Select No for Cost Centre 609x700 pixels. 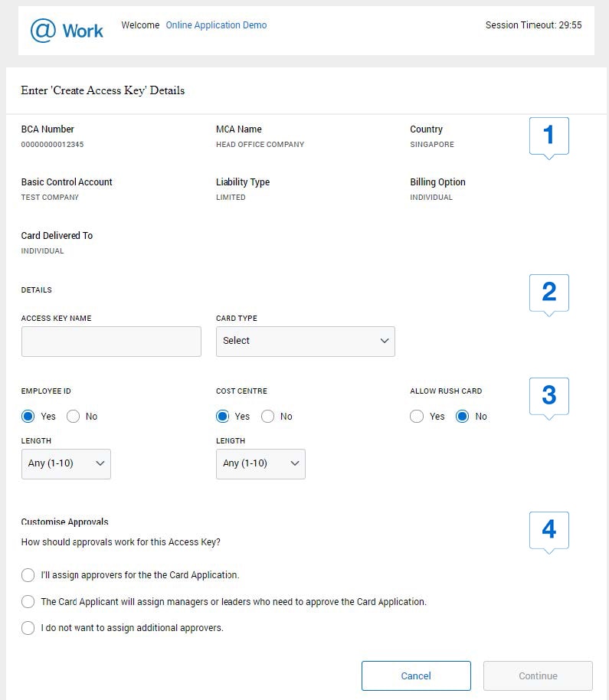coord(269,416)
